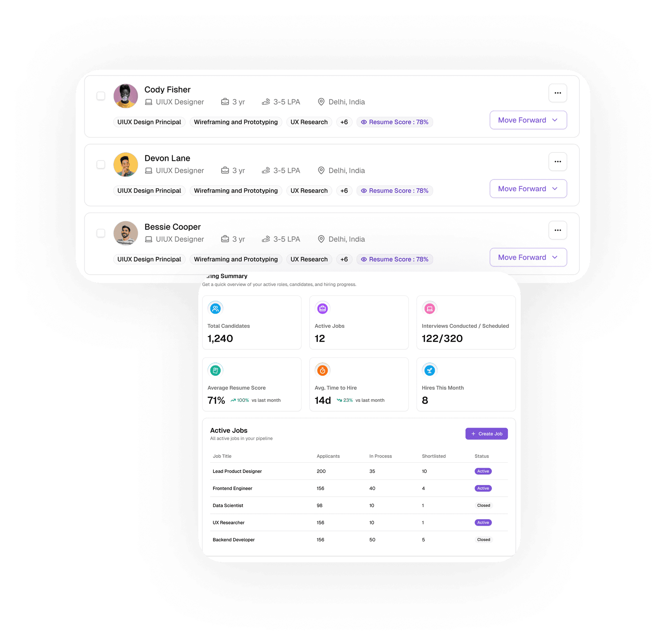Expand Move Forward dropdown for Cody Fisher
This screenshot has width=666, height=644.
point(528,120)
